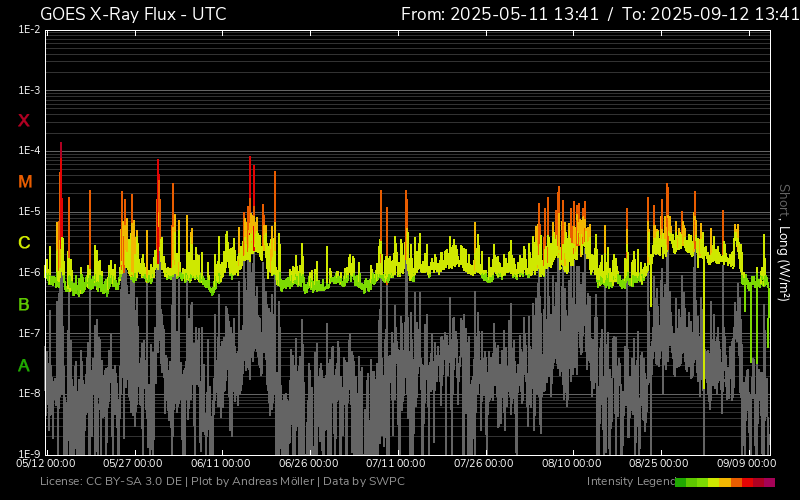Click the red X flare class label
This screenshot has height=500, width=800.
(x=24, y=121)
